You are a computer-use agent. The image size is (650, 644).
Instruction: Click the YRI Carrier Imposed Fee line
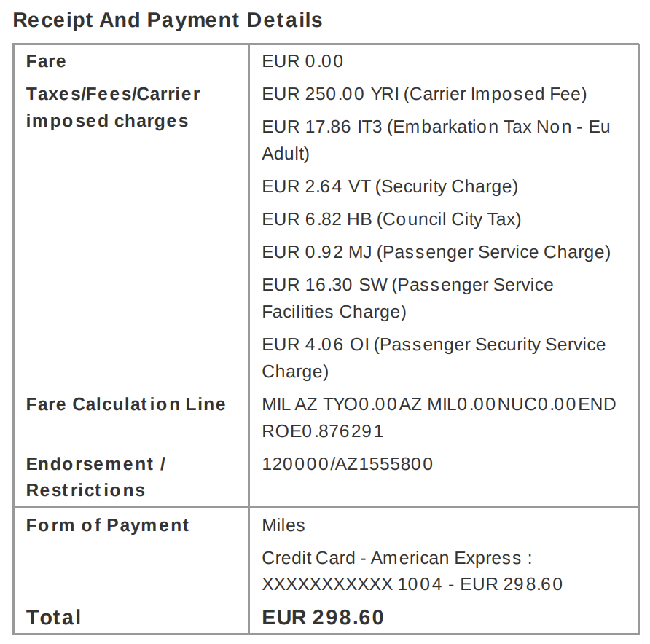[425, 94]
